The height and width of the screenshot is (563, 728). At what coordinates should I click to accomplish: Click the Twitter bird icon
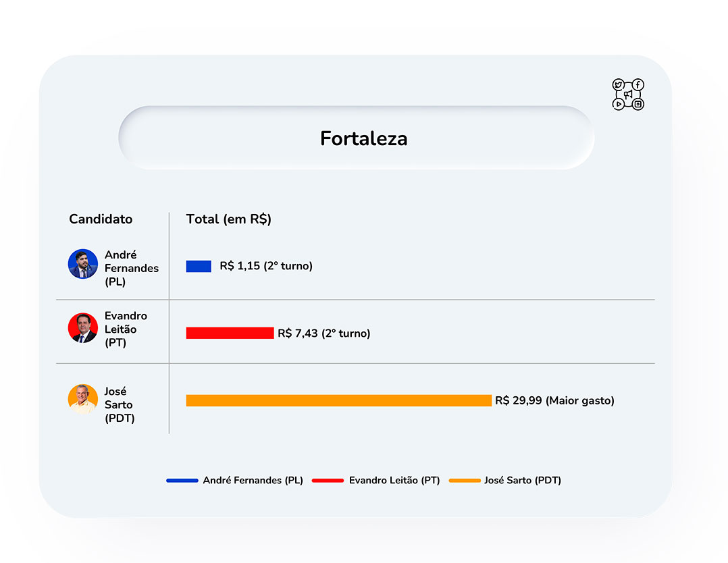click(618, 84)
